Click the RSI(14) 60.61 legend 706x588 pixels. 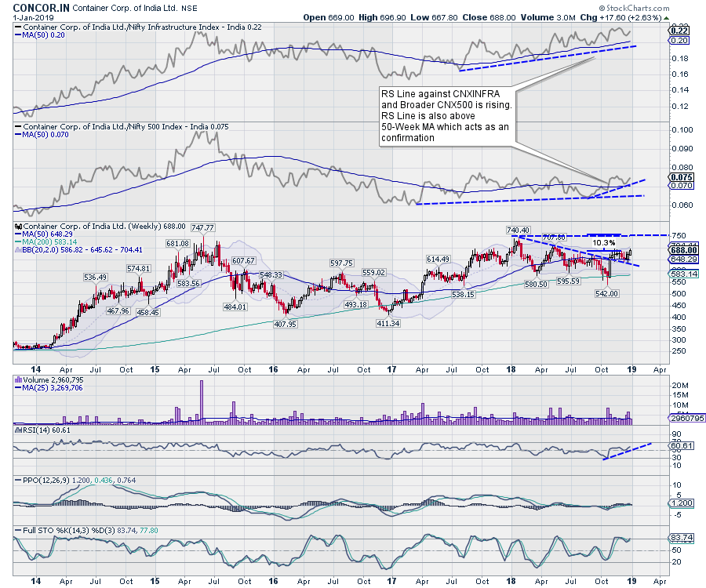coord(43,430)
